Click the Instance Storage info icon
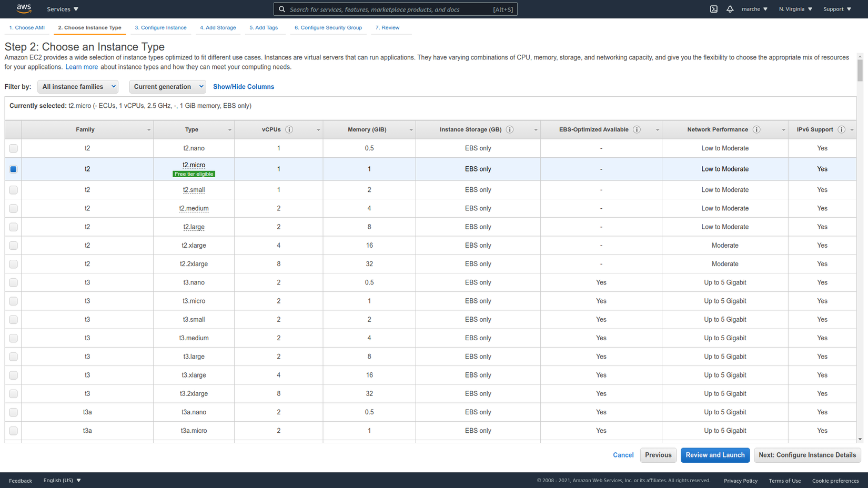The height and width of the screenshot is (488, 868). (509, 129)
